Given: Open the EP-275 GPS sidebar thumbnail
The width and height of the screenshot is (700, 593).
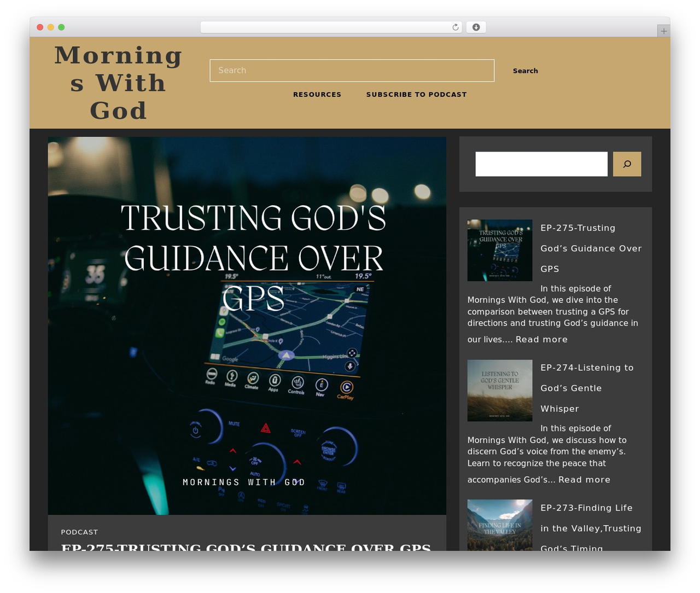Looking at the screenshot, I should pos(500,251).
